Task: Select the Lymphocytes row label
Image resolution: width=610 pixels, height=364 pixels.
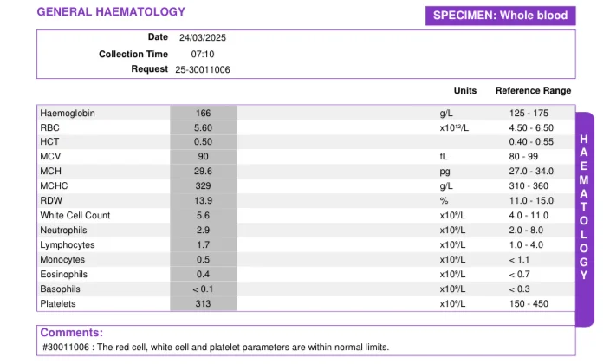Action: pyautogui.click(x=68, y=245)
